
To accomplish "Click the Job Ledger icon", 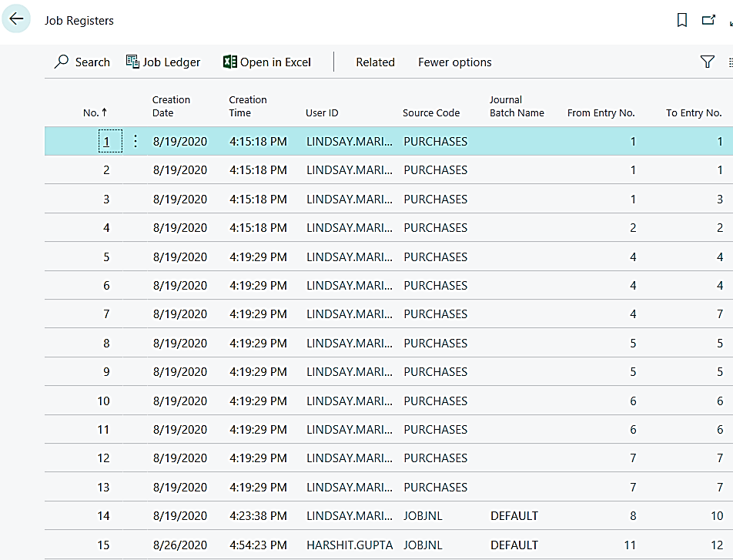I will point(132,62).
